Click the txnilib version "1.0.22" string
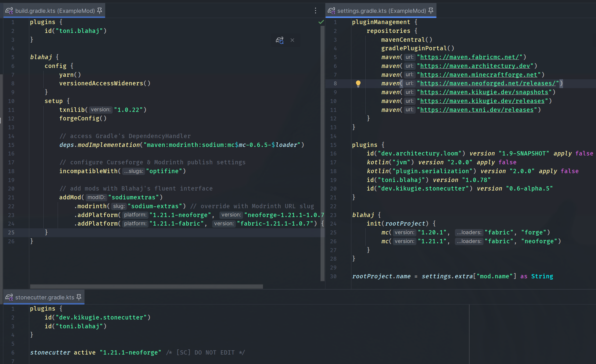 click(129, 110)
